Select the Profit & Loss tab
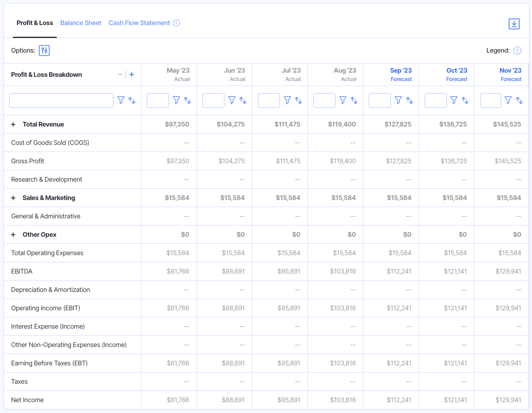Image resolution: width=532 pixels, height=413 pixels. 35,23
